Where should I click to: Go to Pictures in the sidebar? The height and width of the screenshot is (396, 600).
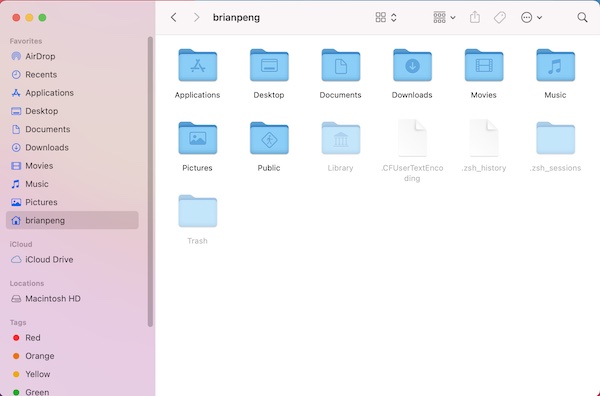72,202
